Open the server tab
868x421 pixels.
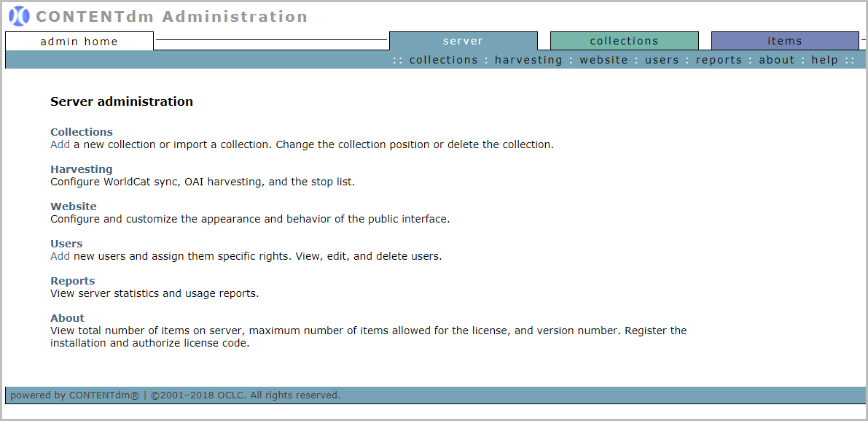click(x=464, y=41)
